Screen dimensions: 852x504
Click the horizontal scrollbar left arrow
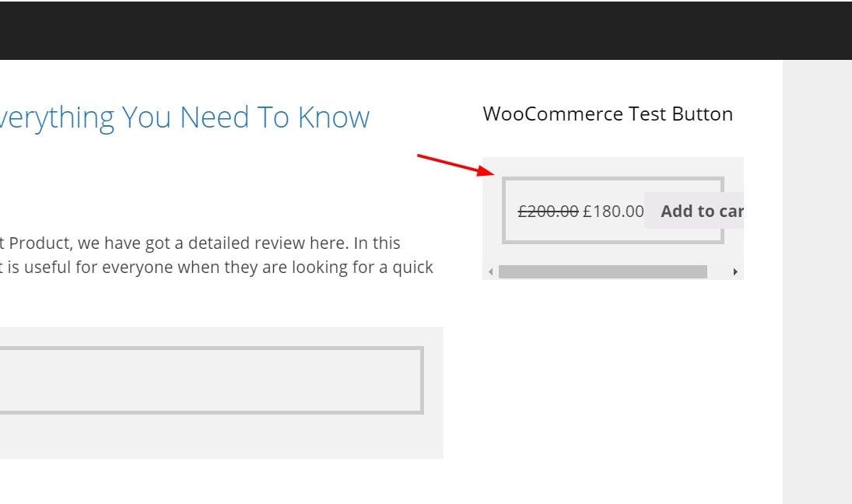coord(491,271)
